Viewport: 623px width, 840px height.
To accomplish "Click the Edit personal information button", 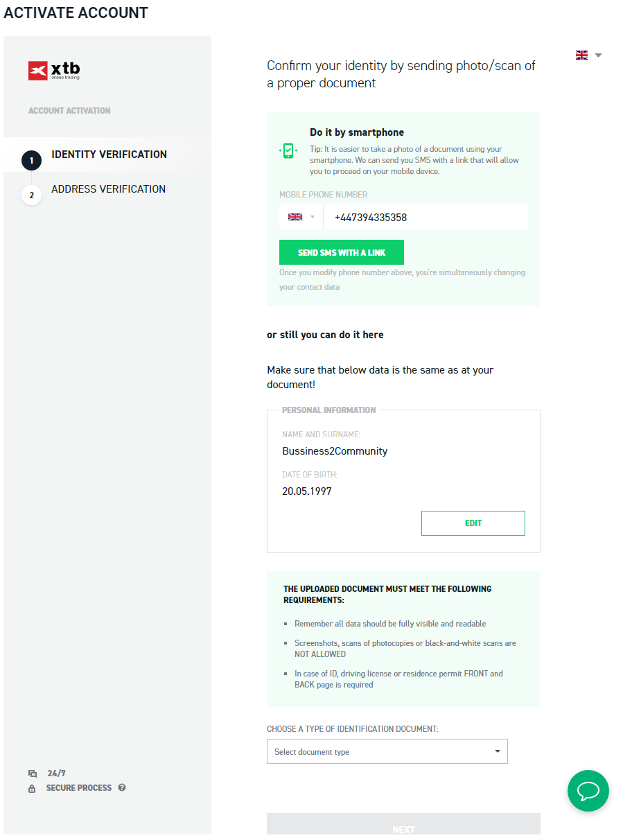I will (473, 523).
